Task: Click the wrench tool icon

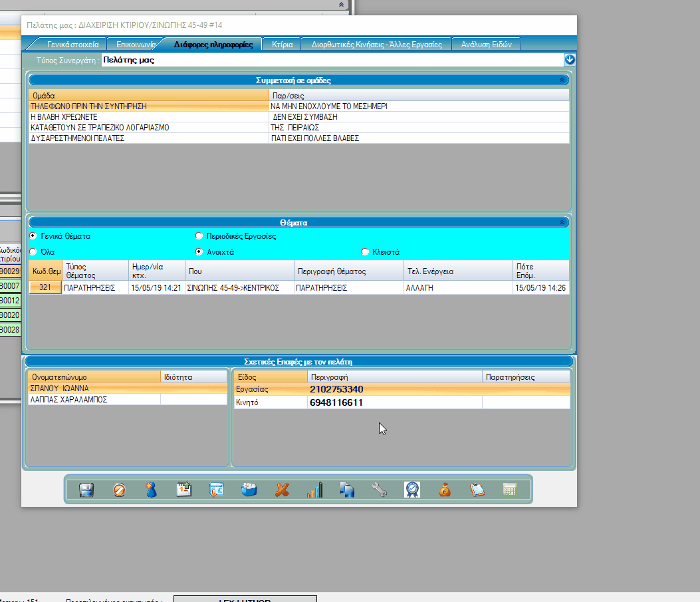Action: tap(380, 490)
